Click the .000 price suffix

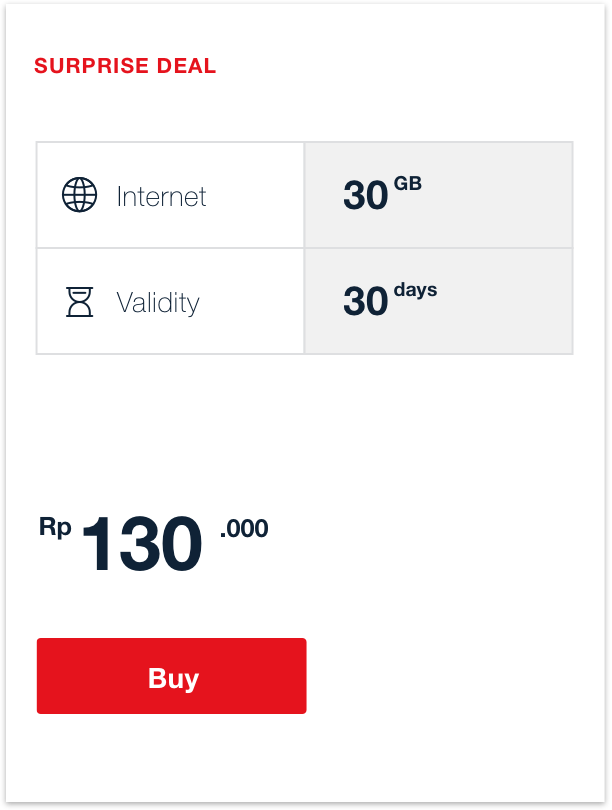244,528
